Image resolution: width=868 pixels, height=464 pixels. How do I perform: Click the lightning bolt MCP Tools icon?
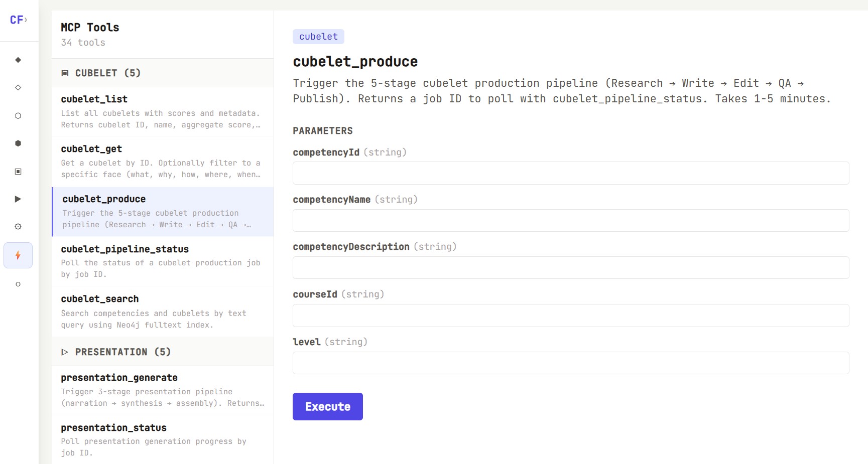click(x=18, y=255)
